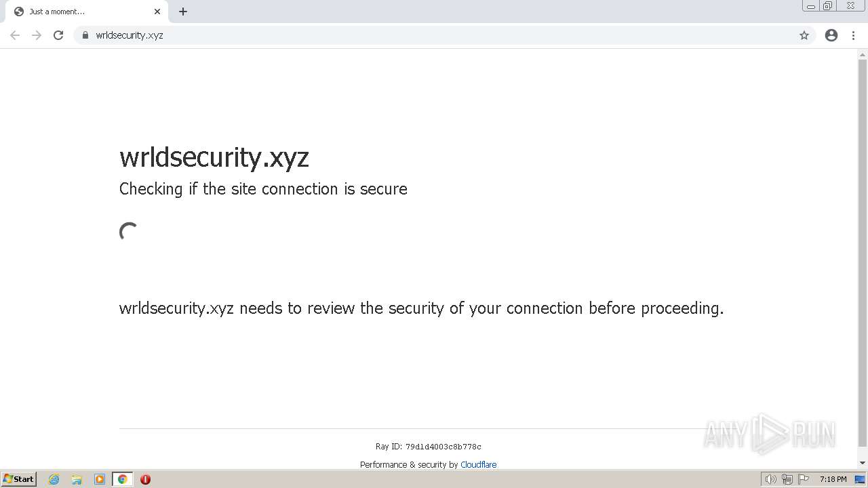Open the file explorer folder in the taskbar
This screenshot has width=868, height=488.
tap(77, 479)
